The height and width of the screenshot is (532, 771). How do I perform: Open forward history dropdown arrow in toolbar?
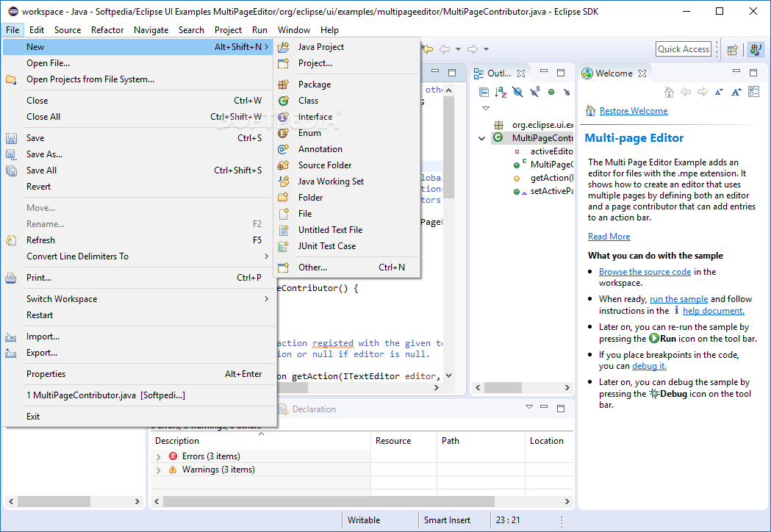point(486,49)
